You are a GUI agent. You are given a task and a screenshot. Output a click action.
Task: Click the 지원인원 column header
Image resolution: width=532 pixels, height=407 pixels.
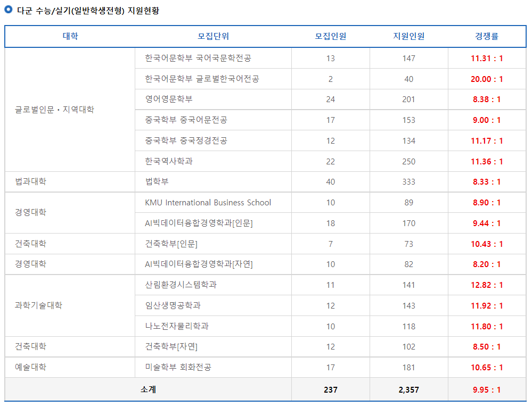click(x=408, y=36)
